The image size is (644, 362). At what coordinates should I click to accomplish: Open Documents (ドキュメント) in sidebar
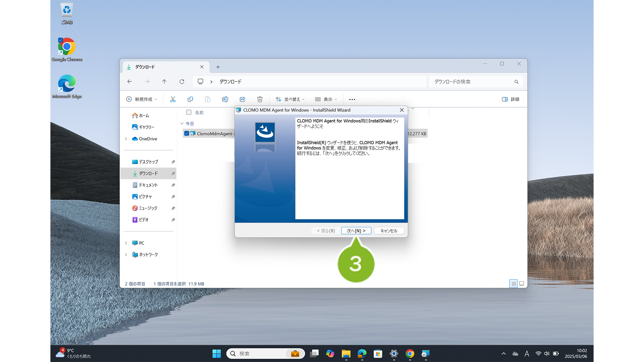(145, 185)
